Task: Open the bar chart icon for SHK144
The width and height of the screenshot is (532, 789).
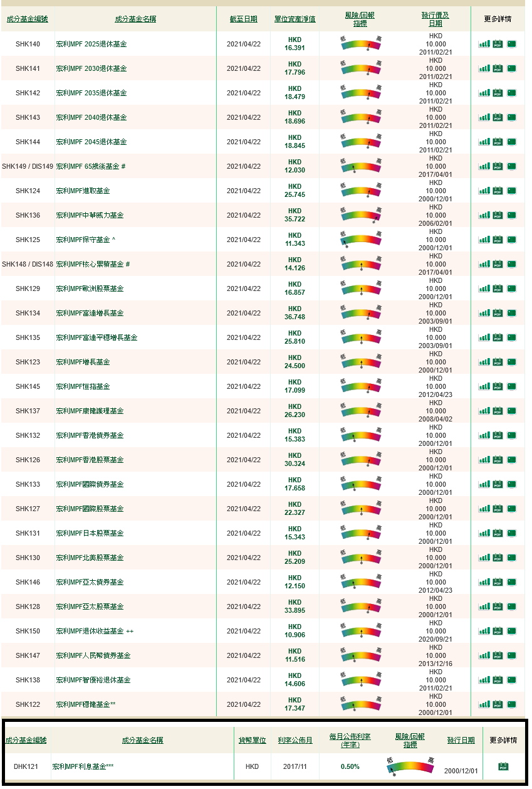Action: (484, 142)
